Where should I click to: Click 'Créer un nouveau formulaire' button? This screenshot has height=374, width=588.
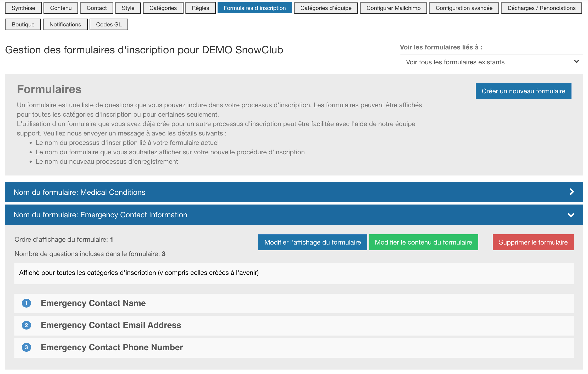pos(523,91)
